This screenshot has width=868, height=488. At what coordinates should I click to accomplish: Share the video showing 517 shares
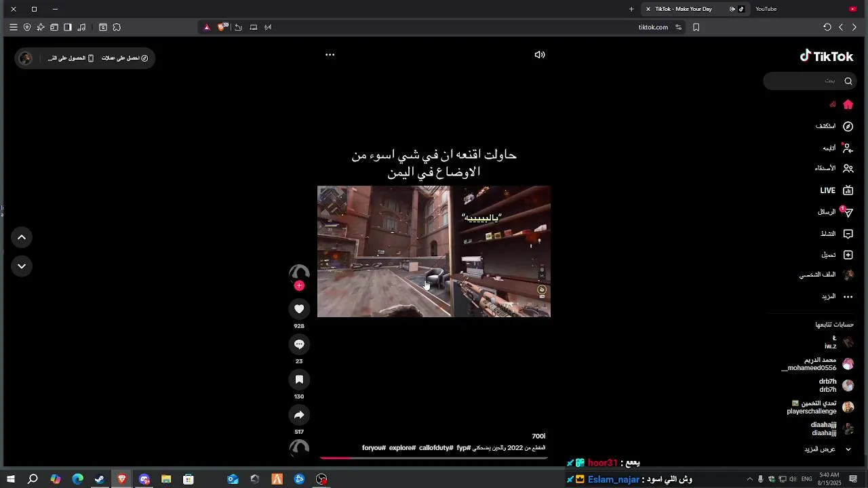click(299, 415)
